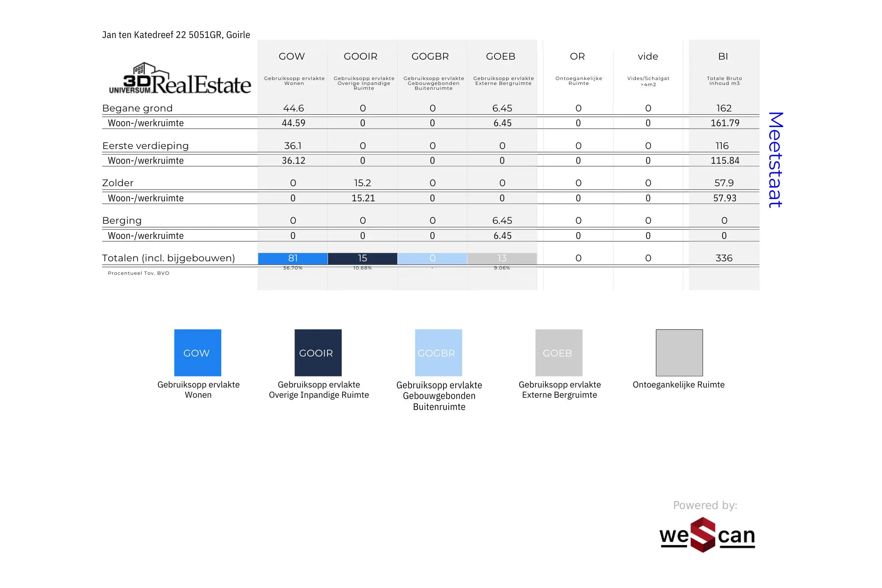Click the Berging row label
Image resolution: width=882 pixels, height=588 pixels.
(122, 220)
